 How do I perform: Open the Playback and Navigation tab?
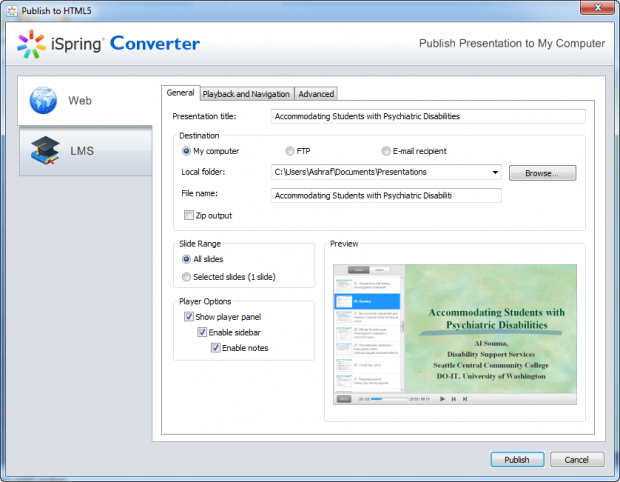tap(246, 94)
